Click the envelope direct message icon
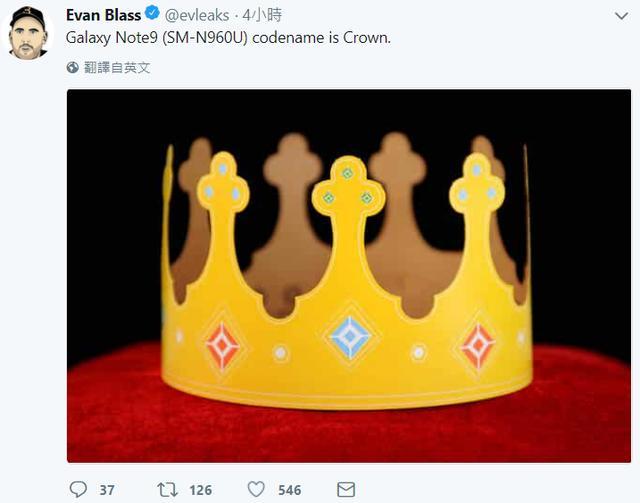The image size is (640, 503). coord(346,489)
